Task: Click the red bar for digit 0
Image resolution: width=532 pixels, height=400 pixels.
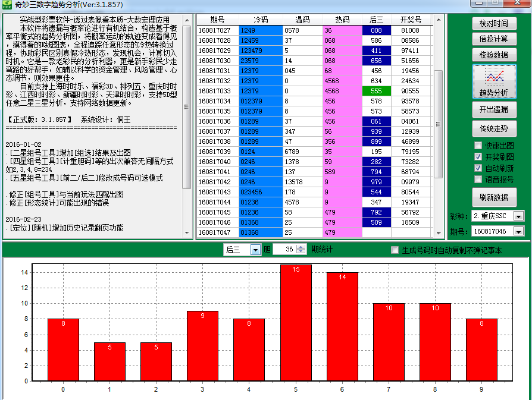Action: [64, 350]
